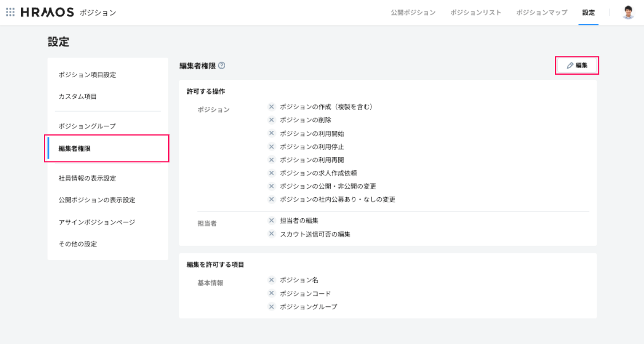Open the app launcher grid icon
Image resolution: width=644 pixels, height=344 pixels.
pos(10,12)
